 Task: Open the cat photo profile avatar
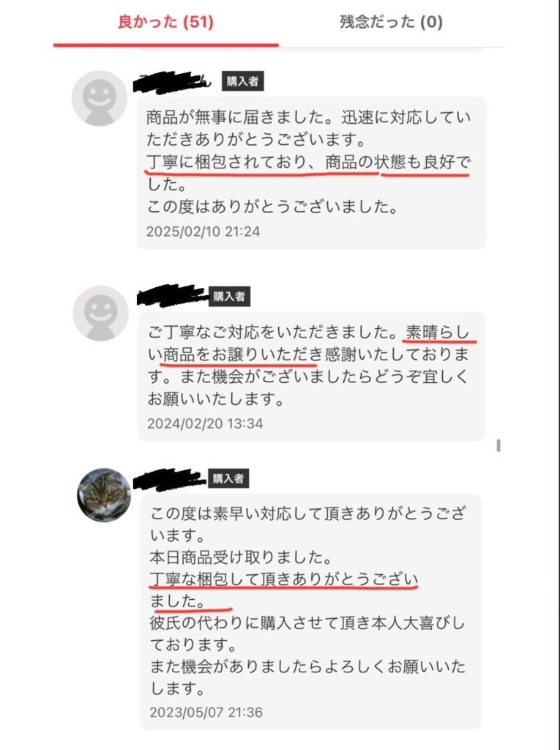(104, 495)
